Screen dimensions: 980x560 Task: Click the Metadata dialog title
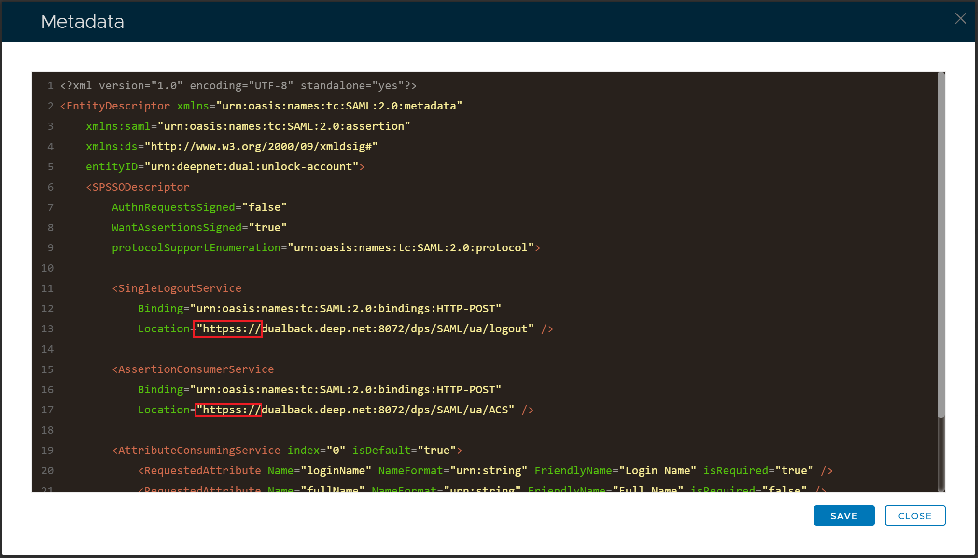pyautogui.click(x=83, y=22)
